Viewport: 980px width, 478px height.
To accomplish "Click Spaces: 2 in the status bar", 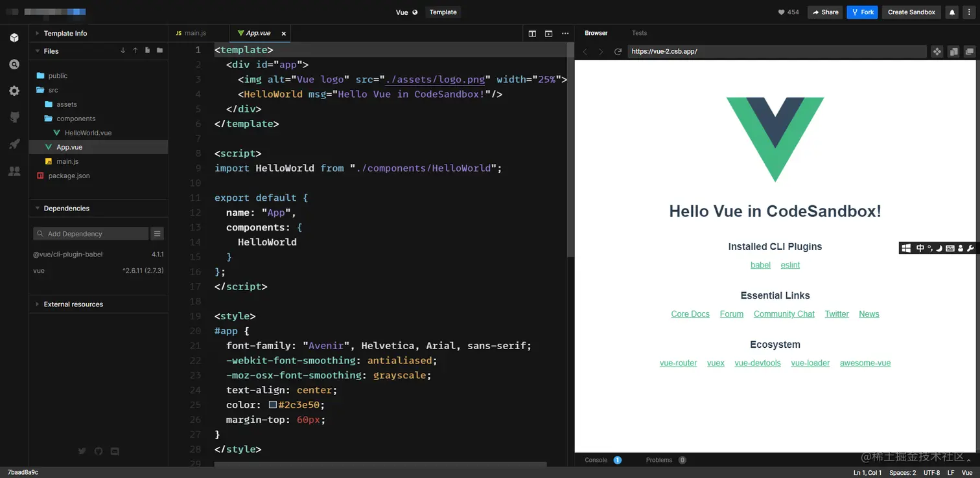I will click(x=902, y=473).
